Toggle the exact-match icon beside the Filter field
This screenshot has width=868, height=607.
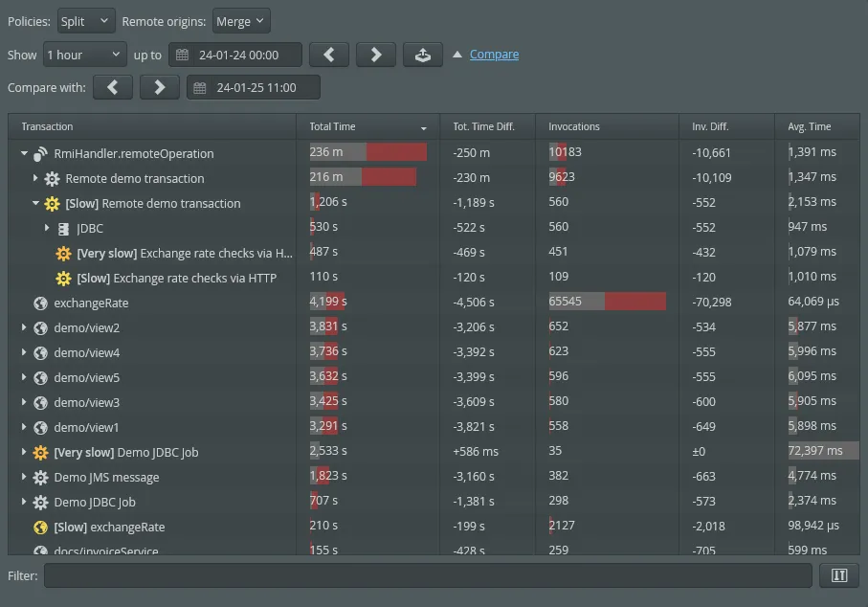[839, 575]
